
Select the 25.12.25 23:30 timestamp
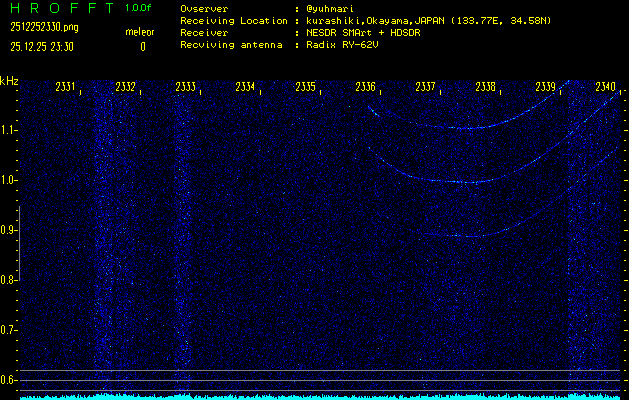pos(42,46)
